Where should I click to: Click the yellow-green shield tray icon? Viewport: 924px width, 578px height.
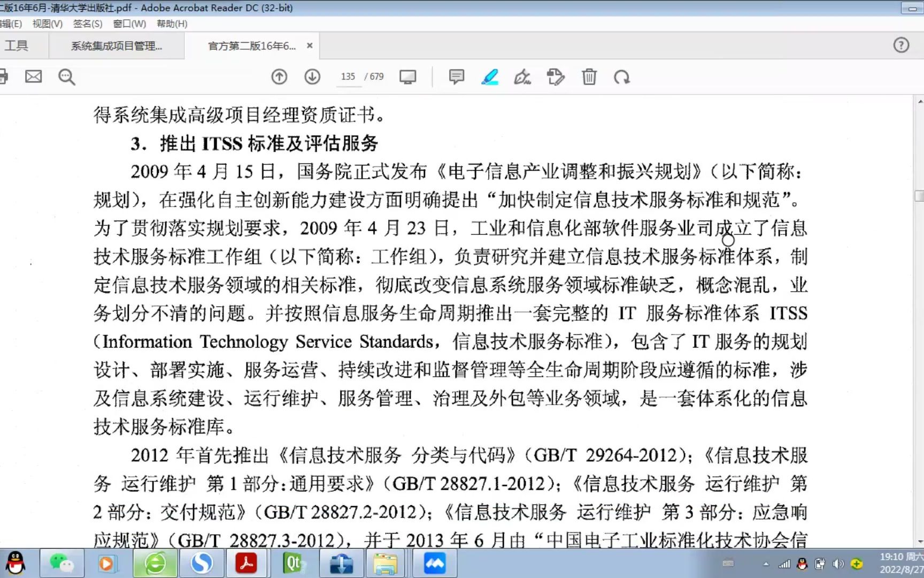click(857, 564)
